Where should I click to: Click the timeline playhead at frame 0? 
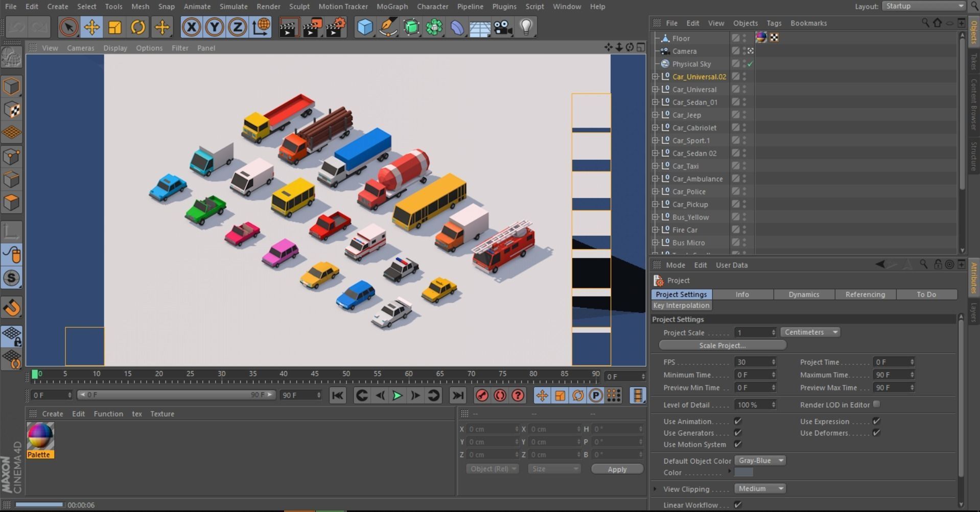coord(35,374)
